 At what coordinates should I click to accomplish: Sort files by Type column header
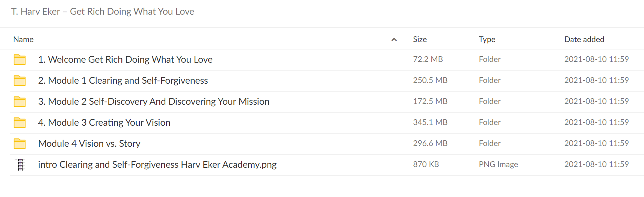[487, 39]
